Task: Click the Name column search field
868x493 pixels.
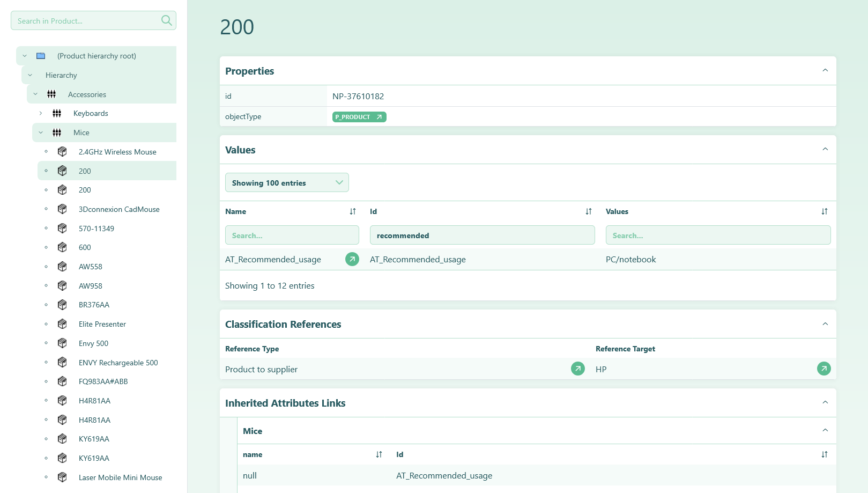Action: tap(292, 235)
